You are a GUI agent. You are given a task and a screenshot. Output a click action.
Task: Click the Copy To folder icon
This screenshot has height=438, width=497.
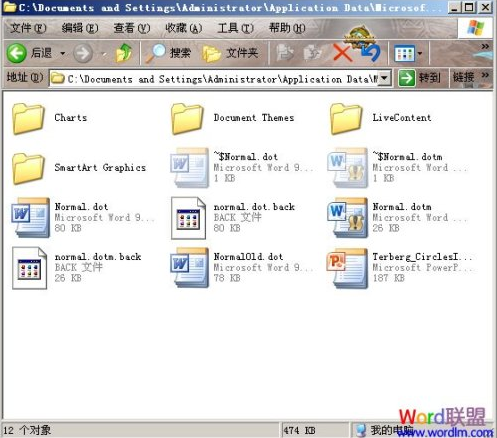tap(312, 53)
